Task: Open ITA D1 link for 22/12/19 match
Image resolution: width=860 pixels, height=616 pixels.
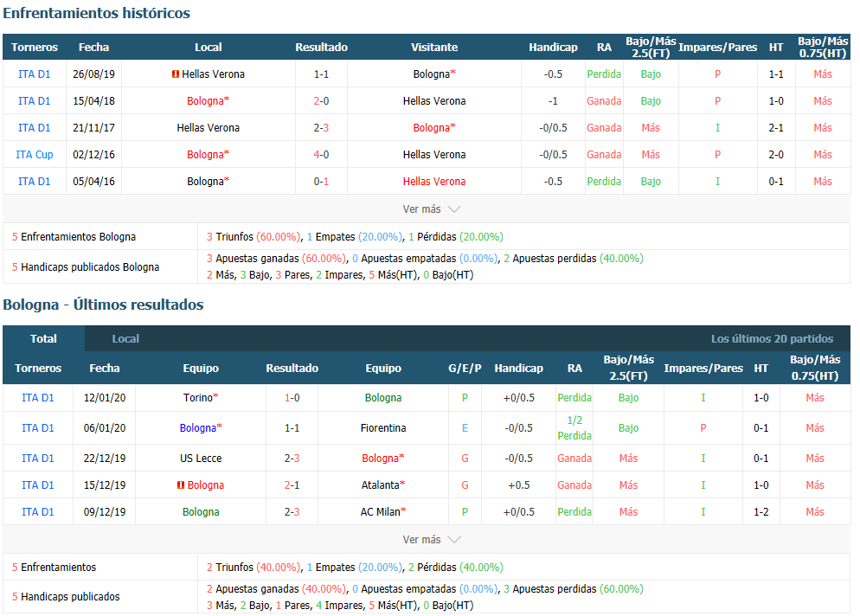Action: 38,458
